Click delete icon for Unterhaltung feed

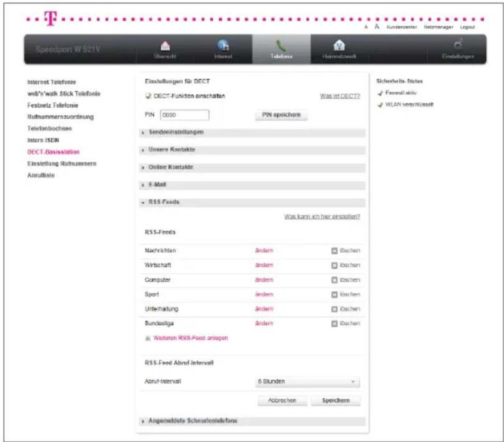click(x=334, y=309)
